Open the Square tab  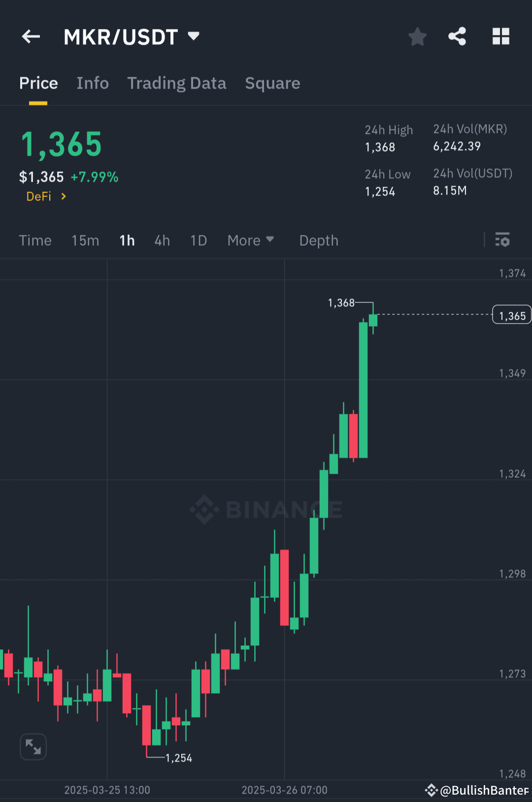point(272,83)
